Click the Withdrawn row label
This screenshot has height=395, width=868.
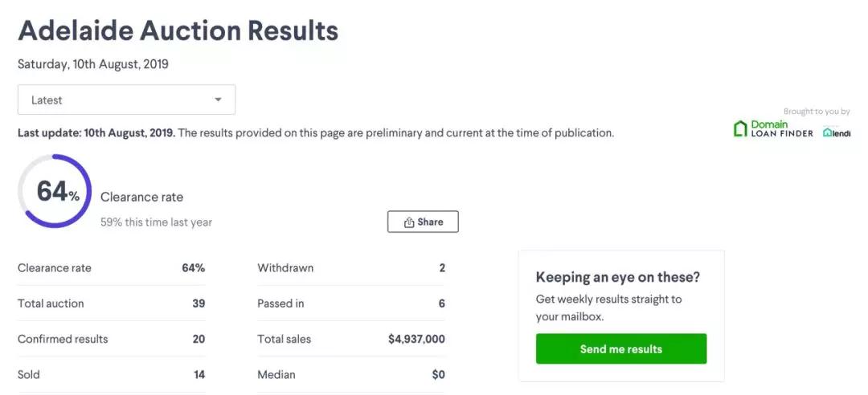pyautogui.click(x=285, y=268)
